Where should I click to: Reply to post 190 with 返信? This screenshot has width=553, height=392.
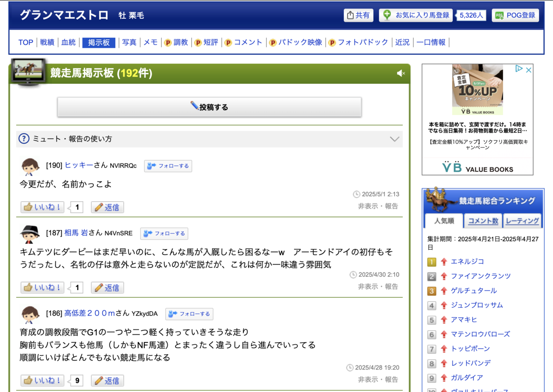[x=107, y=207]
